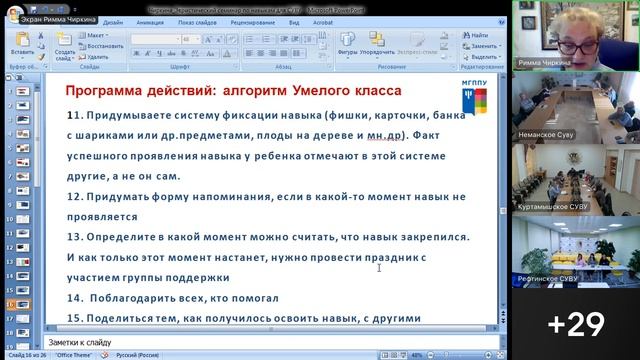The image size is (640, 360).
Task: Open the Анимация ribbon tab
Action: 150,23
